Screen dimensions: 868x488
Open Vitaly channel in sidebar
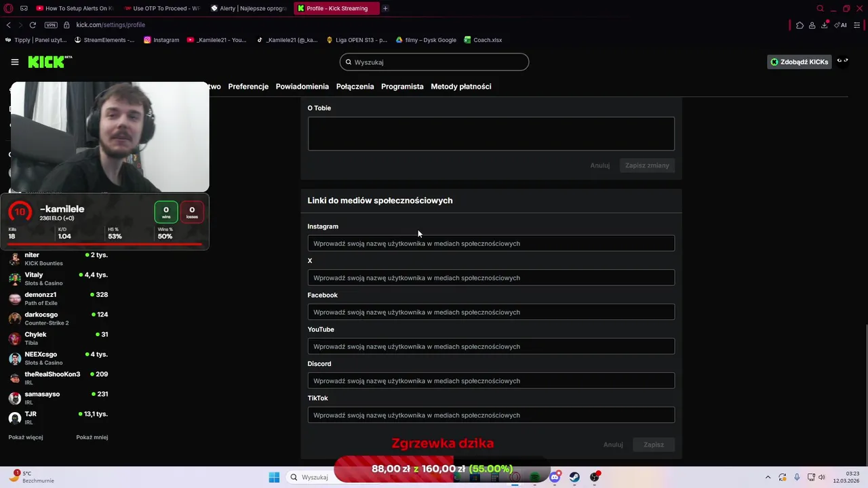[x=58, y=279]
